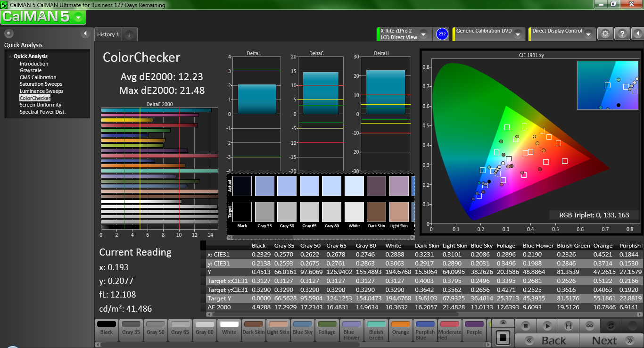Click the Light Skin ΔE 2000 value 21.4828
Screen dimensions: 644x348
tap(454, 307)
